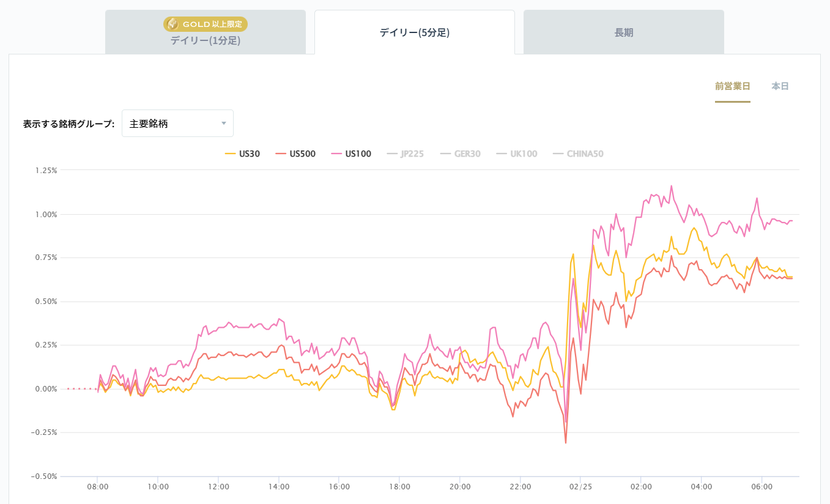Enable JP225 series in legend

click(x=406, y=154)
